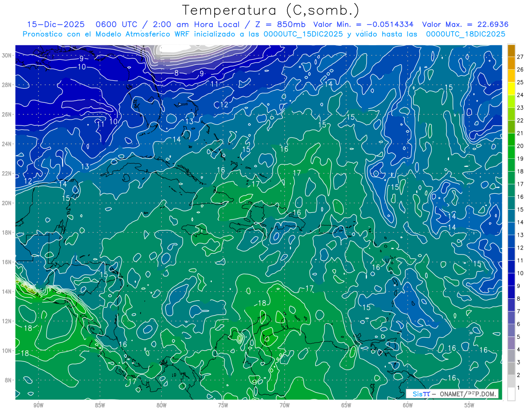Click the "16N" latitude axis label
This screenshot has width=532, height=411.
[7, 262]
